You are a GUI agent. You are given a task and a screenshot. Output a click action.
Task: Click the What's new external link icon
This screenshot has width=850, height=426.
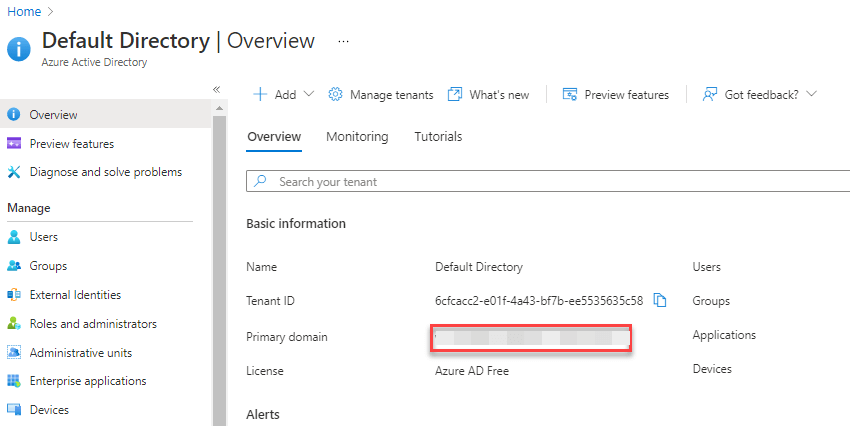pyautogui.click(x=454, y=94)
